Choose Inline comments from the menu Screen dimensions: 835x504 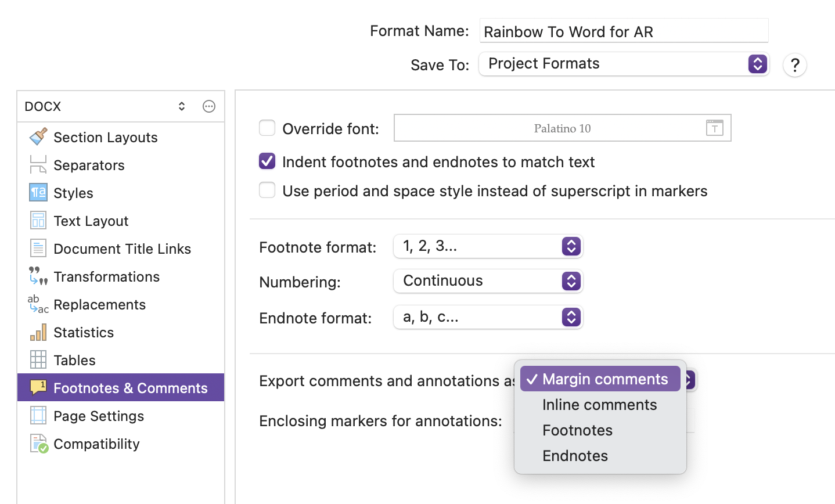click(600, 405)
